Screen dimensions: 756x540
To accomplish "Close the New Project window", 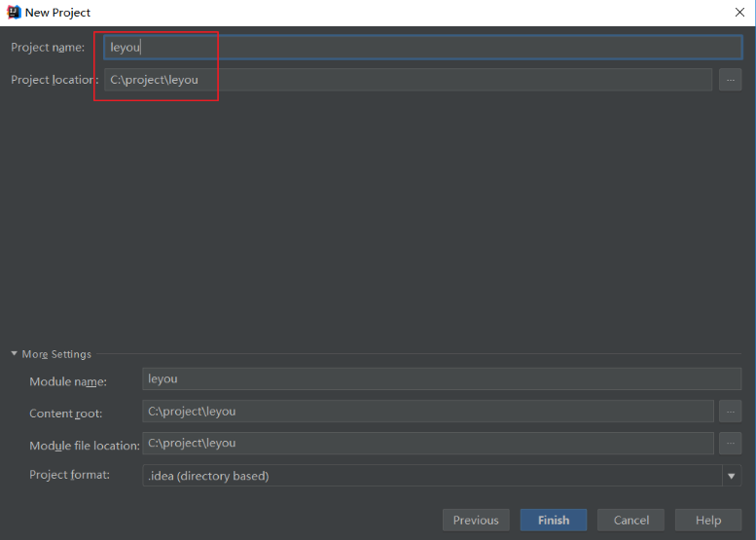I will pyautogui.click(x=739, y=13).
